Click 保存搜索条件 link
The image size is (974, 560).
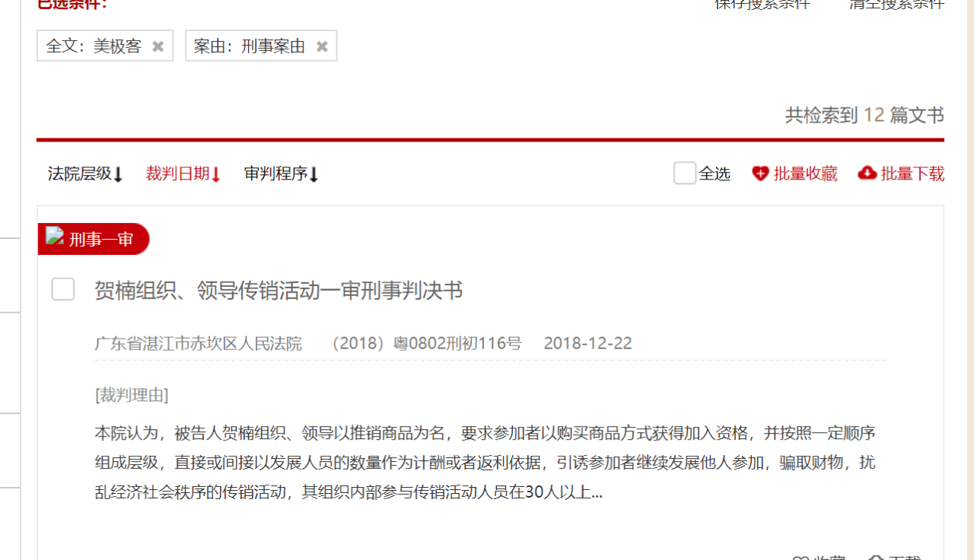click(x=762, y=4)
